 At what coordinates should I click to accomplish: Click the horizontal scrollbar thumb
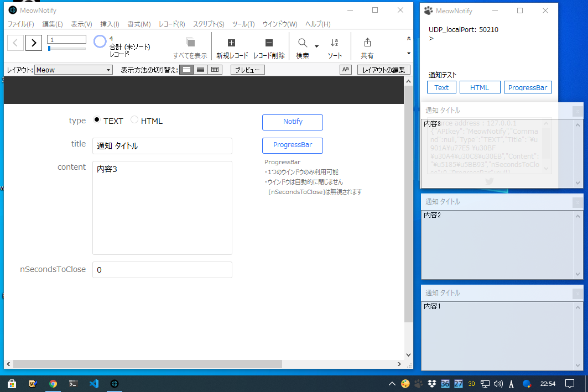point(147,364)
